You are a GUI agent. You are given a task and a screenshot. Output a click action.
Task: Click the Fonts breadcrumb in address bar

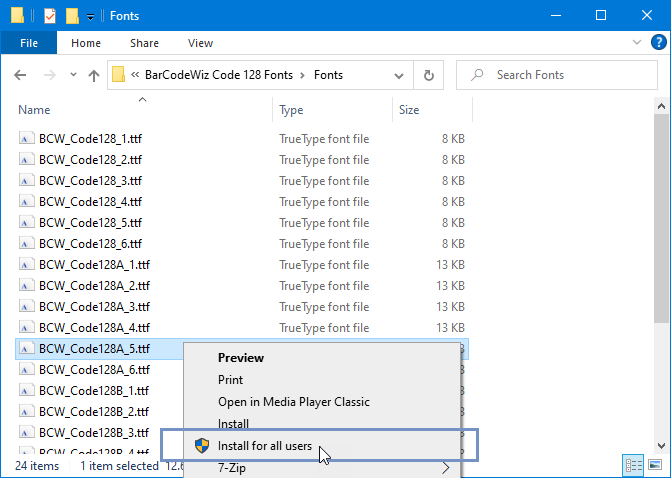tap(328, 75)
